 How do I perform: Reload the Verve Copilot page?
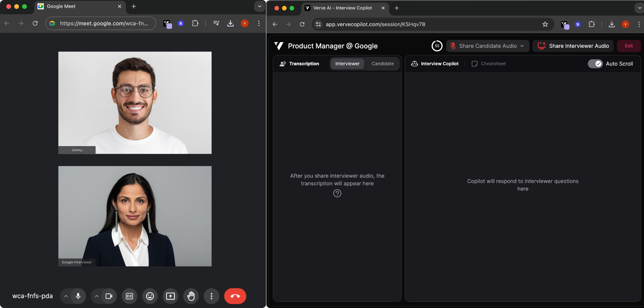(302, 24)
